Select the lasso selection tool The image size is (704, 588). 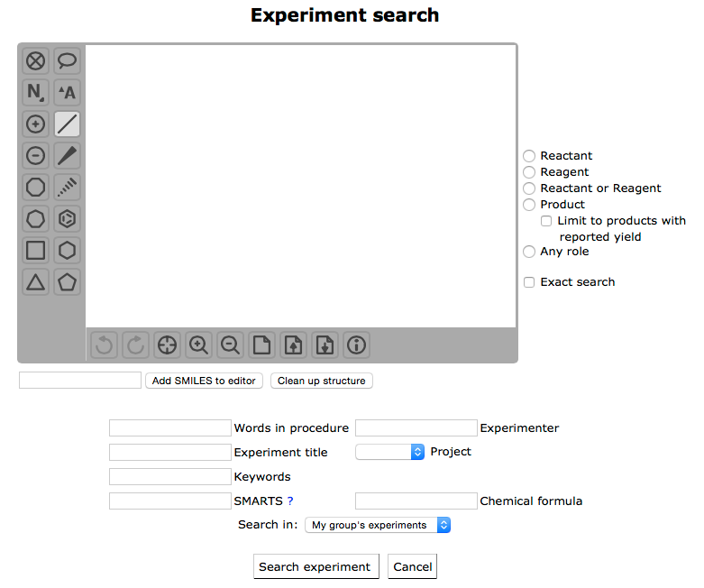point(67,60)
